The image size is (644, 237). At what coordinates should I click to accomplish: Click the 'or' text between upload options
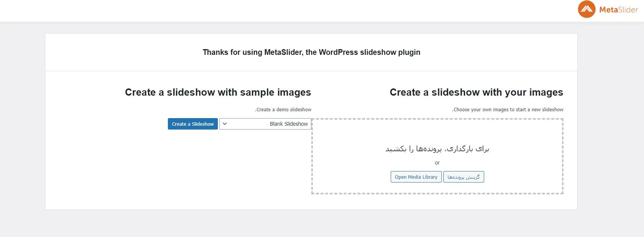click(x=437, y=163)
